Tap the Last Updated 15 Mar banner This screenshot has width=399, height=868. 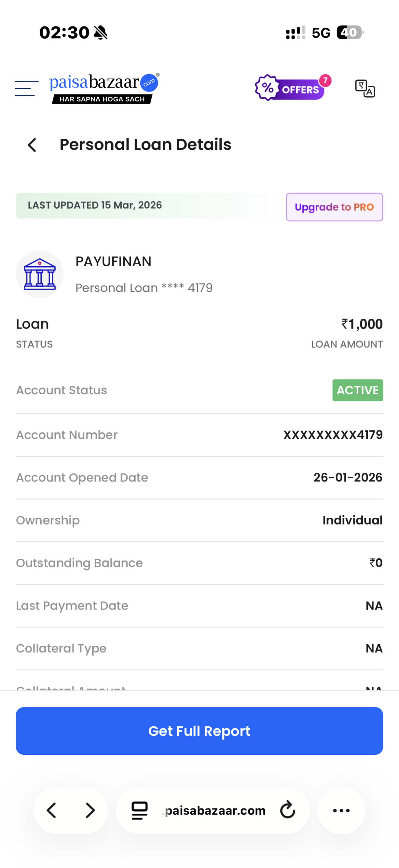click(95, 205)
